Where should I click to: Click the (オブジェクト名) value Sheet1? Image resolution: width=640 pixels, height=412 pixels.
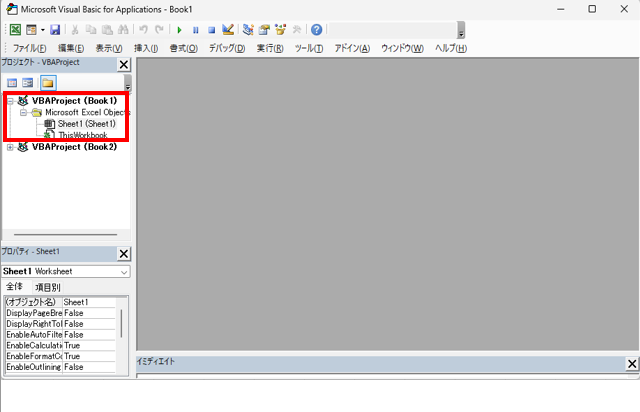point(89,302)
